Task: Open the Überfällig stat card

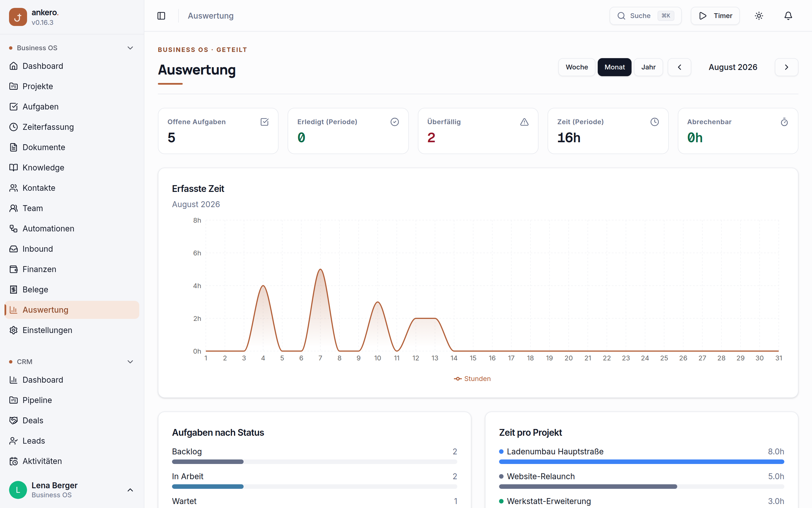Action: 478,131
